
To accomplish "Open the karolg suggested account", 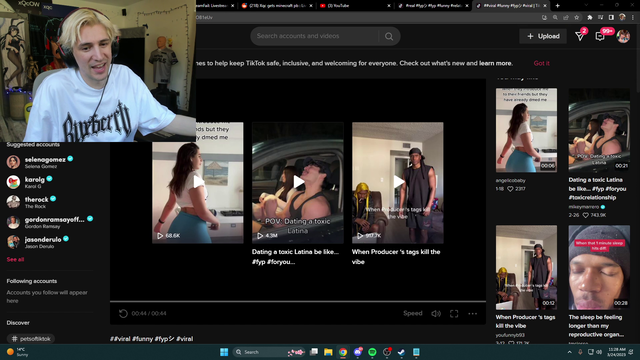I will point(29,182).
